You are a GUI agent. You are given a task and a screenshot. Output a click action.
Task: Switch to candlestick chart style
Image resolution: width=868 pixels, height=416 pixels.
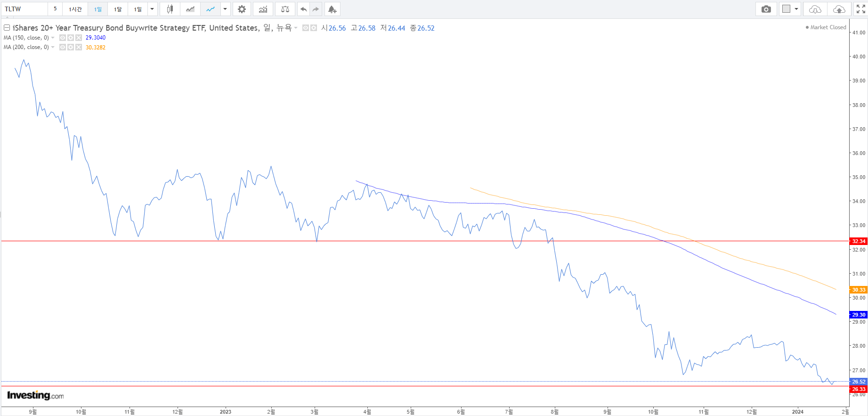pyautogui.click(x=170, y=9)
